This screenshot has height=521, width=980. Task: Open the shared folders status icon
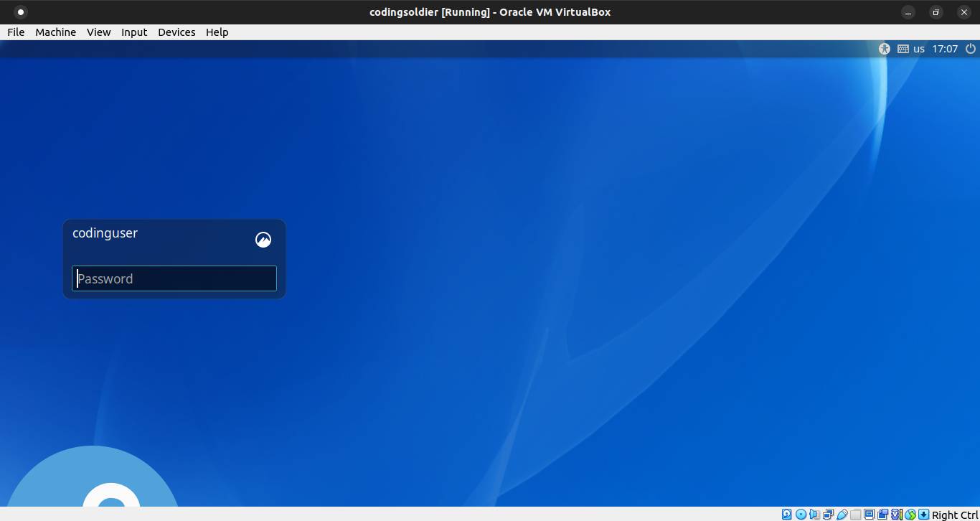click(855, 514)
